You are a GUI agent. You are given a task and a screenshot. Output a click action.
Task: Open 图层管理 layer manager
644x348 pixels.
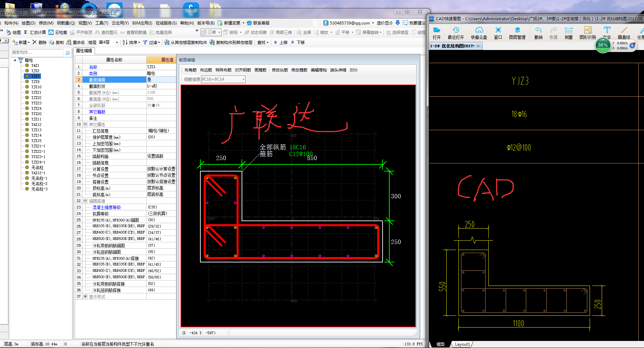[x=517, y=33]
